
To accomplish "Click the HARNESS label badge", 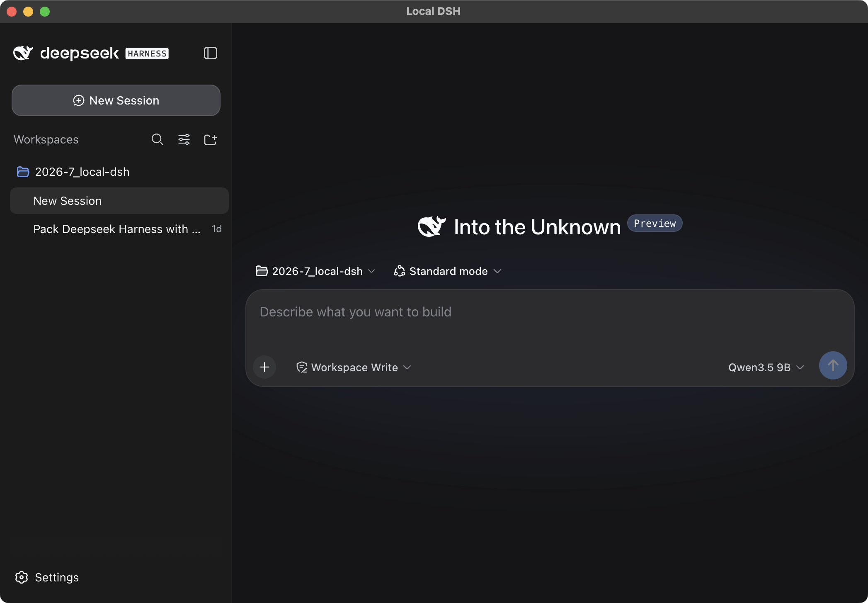I will [147, 53].
